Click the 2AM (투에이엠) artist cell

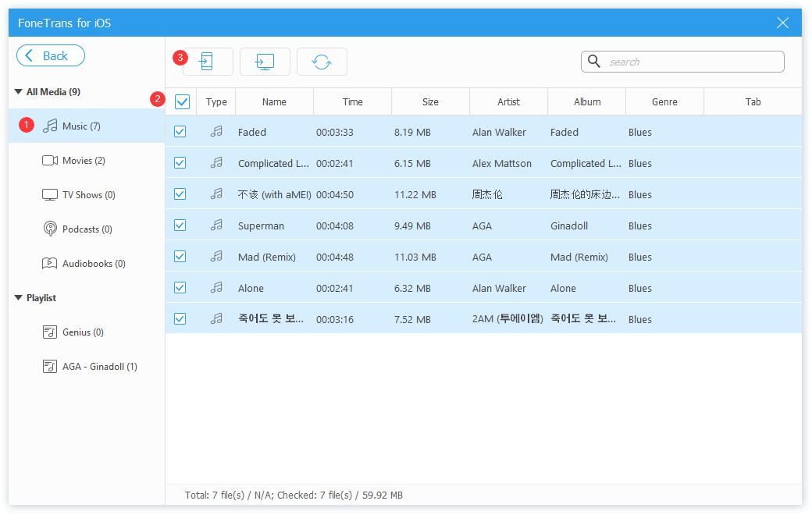[x=507, y=319]
